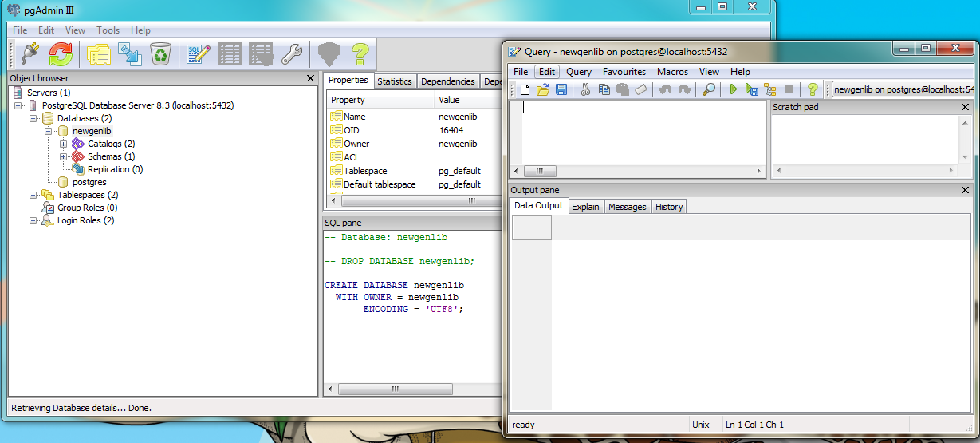The image size is (980, 443).
Task: Open the pgAdmin III View menu
Action: pos(75,30)
